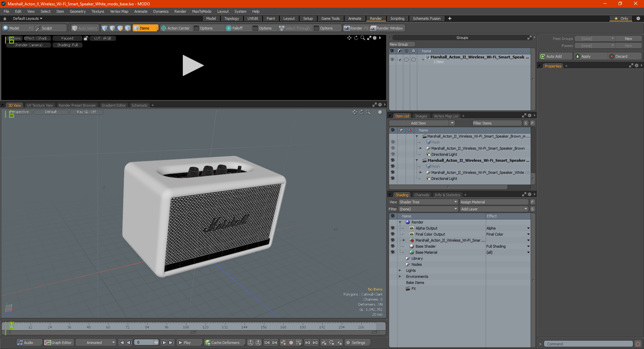Image resolution: width=644 pixels, height=349 pixels.
Task: Open timeline Settings gear
Action: (x=358, y=343)
